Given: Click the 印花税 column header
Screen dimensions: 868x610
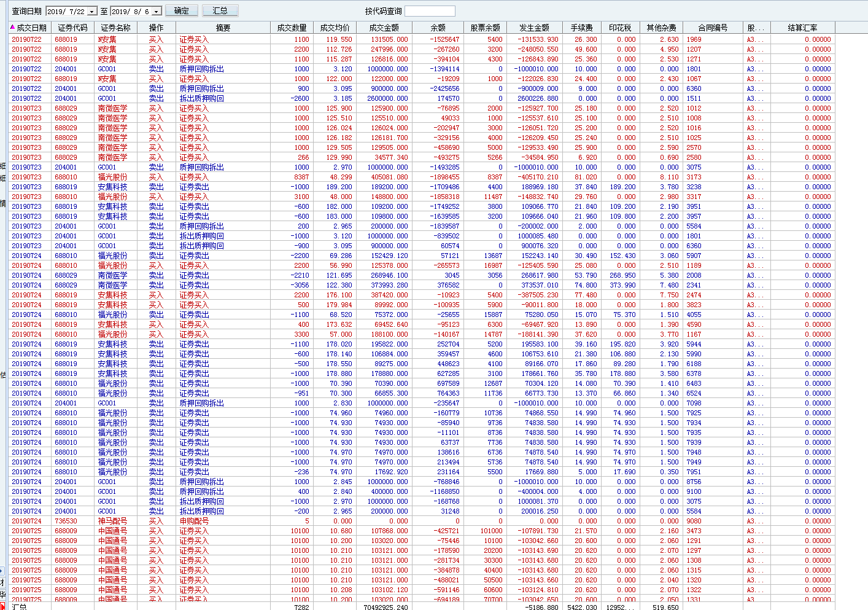Looking at the screenshot, I should tap(620, 28).
